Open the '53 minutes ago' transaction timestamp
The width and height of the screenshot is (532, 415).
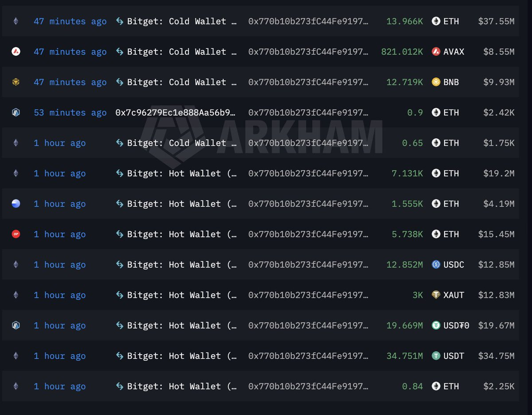[70, 113]
